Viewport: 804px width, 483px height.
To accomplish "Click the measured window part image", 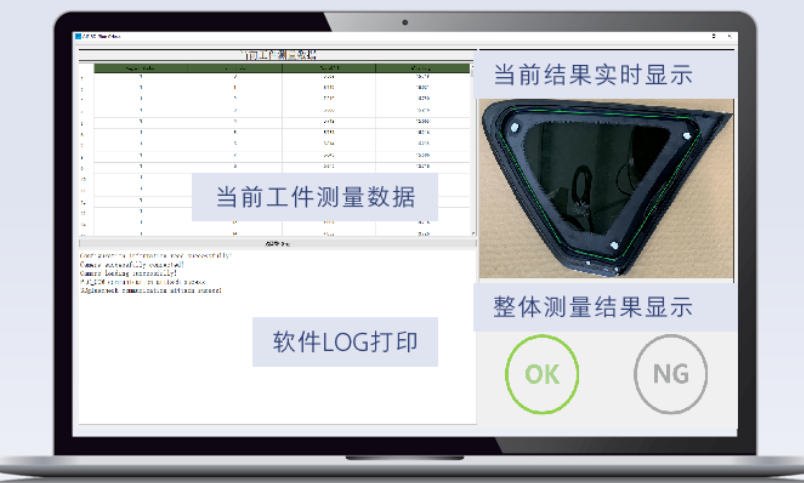I will [606, 189].
